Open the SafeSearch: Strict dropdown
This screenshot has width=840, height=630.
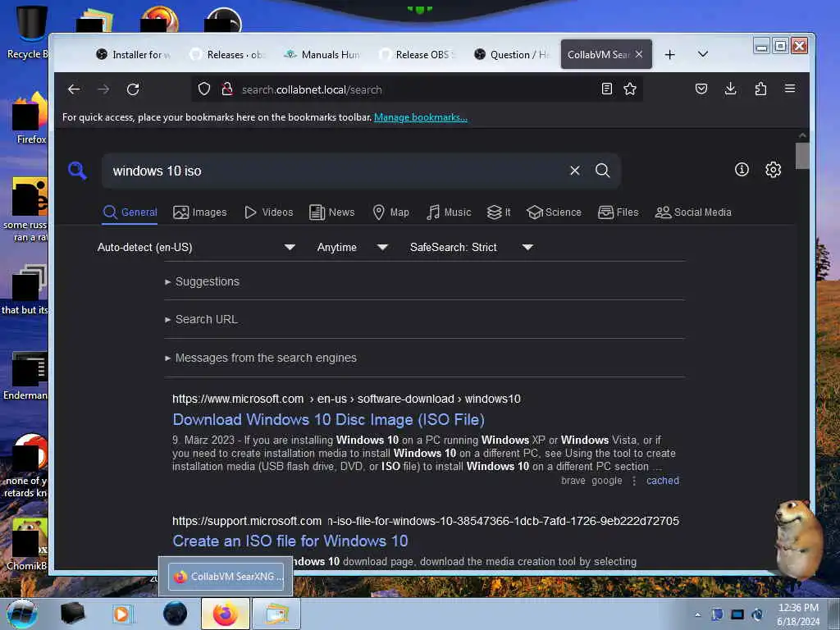(x=471, y=247)
